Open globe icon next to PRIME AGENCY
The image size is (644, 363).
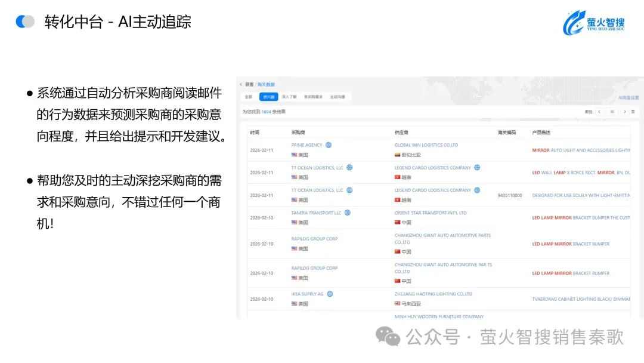329,145
